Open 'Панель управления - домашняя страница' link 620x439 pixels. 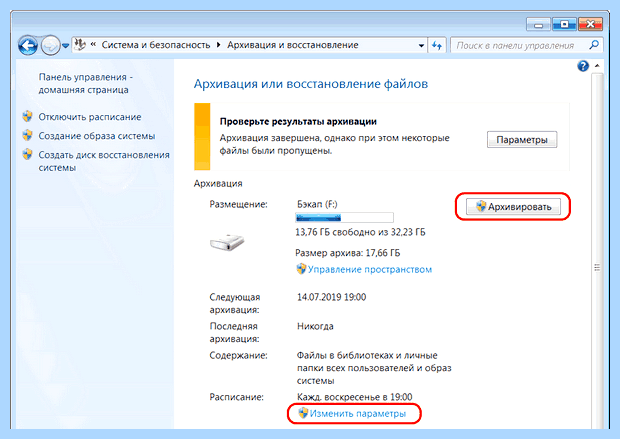[85, 83]
